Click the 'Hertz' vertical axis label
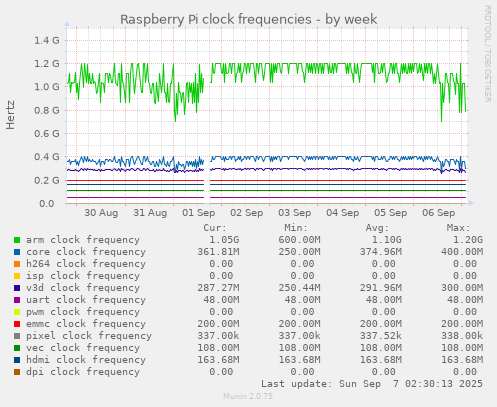Image resolution: width=497 pixels, height=407 pixels. tap(11, 115)
